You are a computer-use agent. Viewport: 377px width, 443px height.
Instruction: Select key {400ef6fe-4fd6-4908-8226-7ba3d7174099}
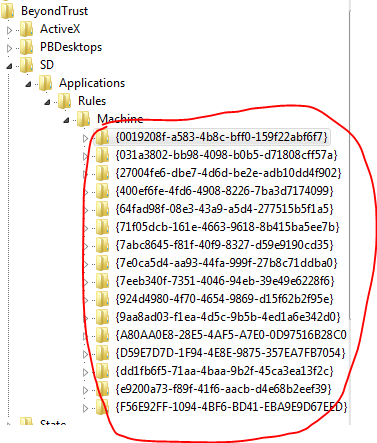coord(224,191)
